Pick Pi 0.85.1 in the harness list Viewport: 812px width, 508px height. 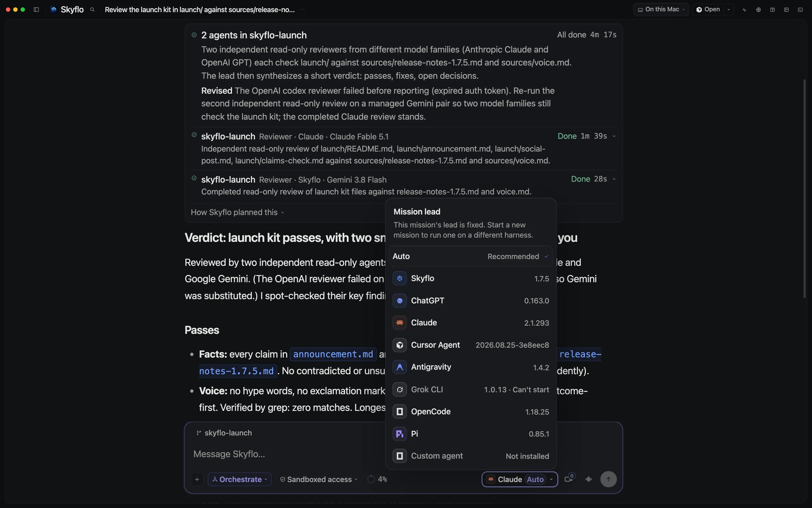(x=471, y=434)
